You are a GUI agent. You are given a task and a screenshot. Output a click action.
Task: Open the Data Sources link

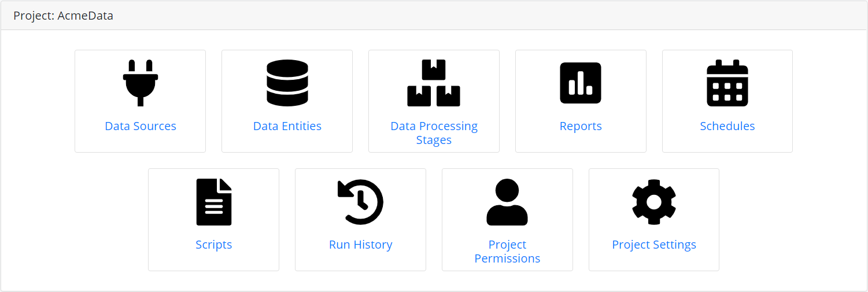[x=141, y=126]
